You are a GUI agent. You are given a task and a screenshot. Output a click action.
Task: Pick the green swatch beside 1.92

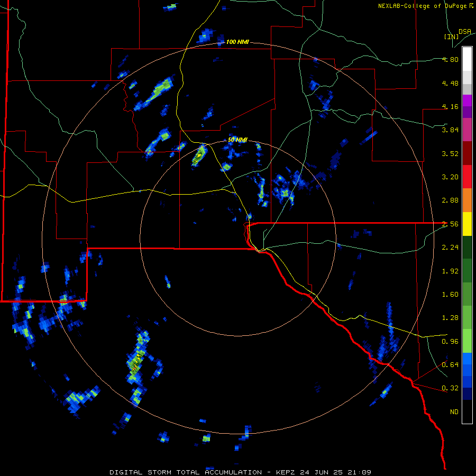coord(467,271)
